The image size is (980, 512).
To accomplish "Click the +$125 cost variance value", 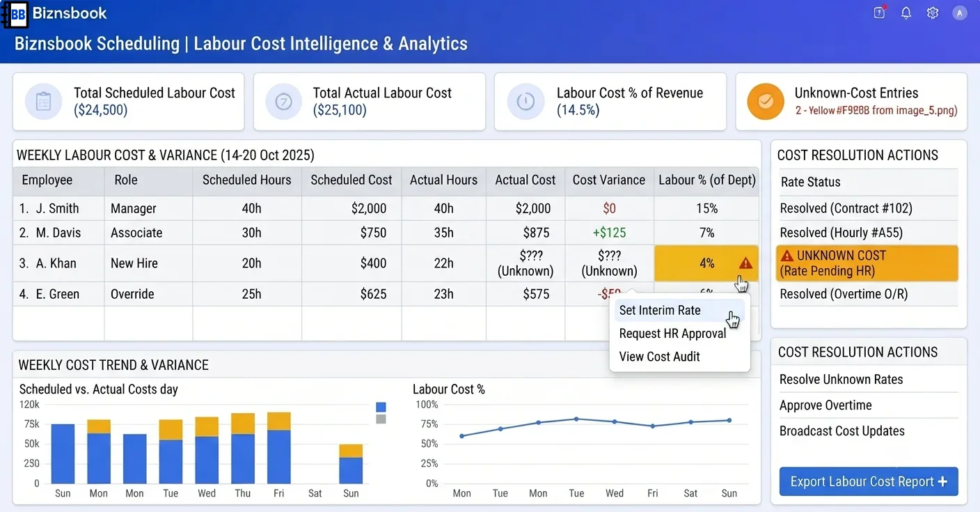I will coord(609,233).
